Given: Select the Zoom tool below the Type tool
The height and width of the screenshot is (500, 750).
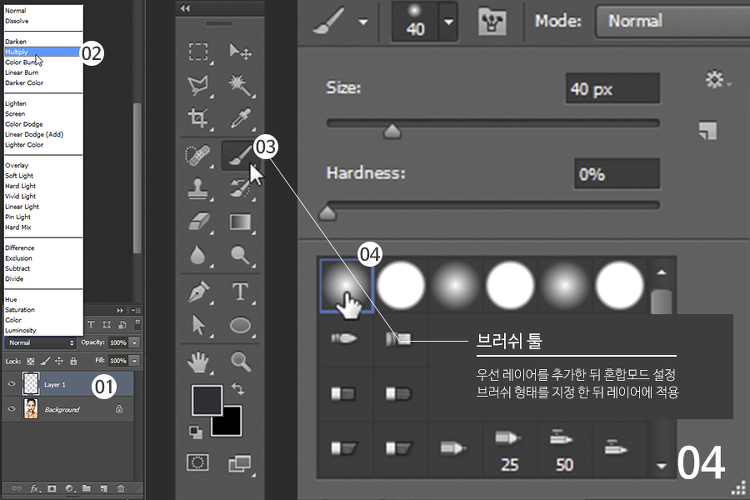Looking at the screenshot, I should [241, 362].
